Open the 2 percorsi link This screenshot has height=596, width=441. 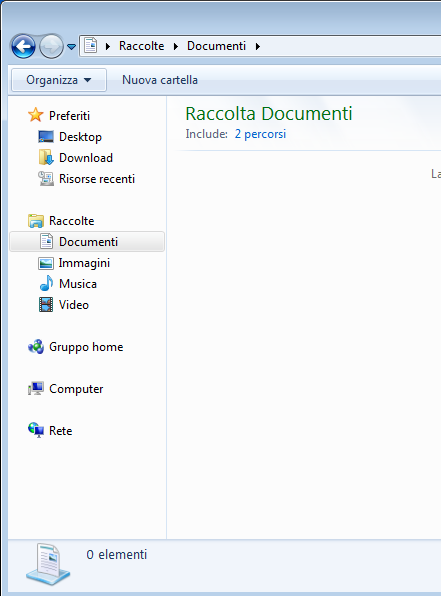260,134
